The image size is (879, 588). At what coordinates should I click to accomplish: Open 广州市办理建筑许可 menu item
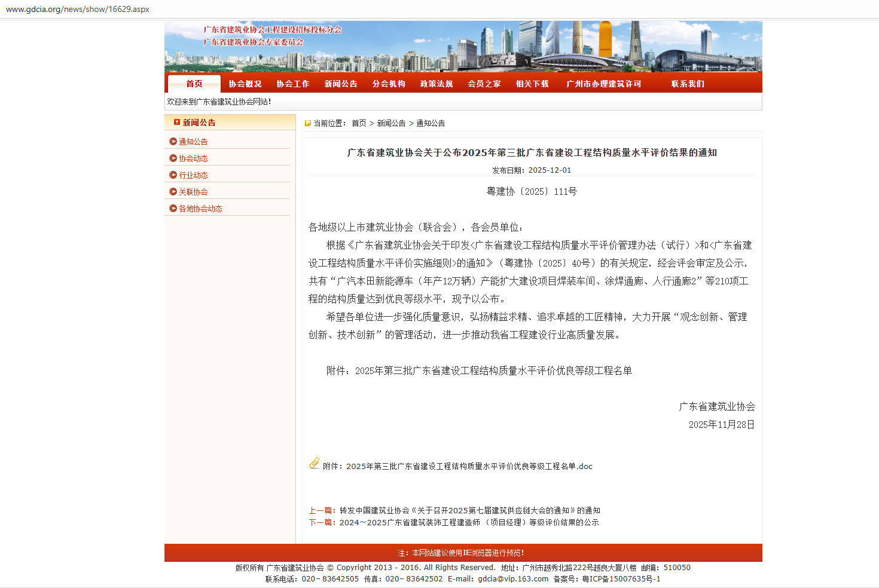click(603, 84)
